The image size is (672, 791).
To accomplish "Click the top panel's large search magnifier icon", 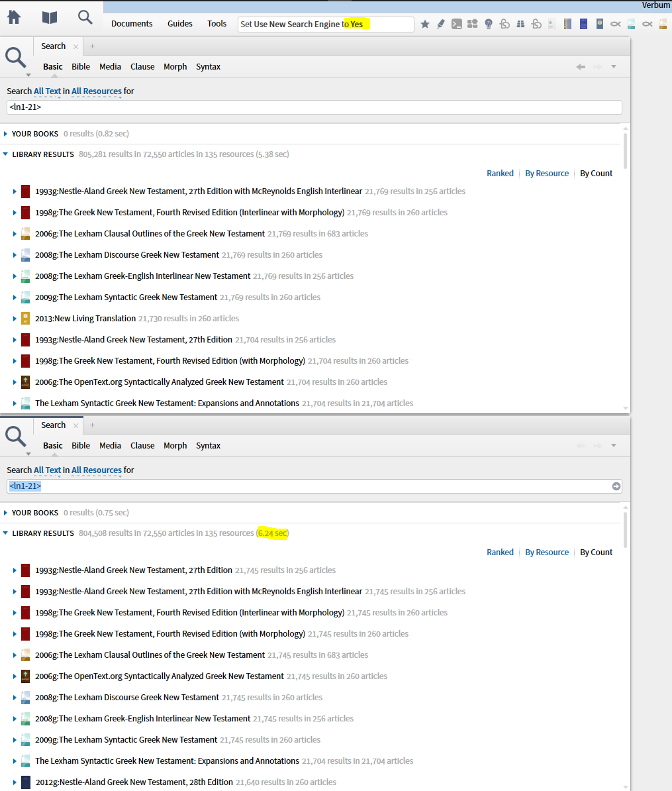I will 16,58.
